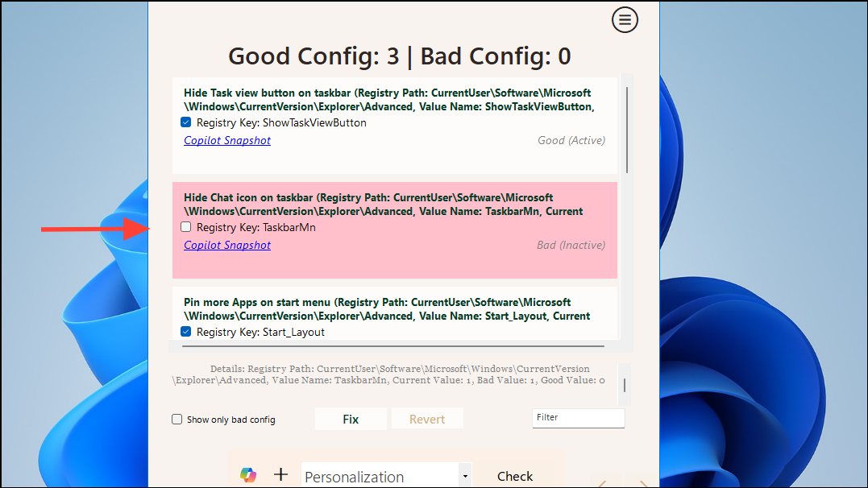Click the Fix button
Image resolution: width=868 pixels, height=488 pixels.
pos(351,419)
